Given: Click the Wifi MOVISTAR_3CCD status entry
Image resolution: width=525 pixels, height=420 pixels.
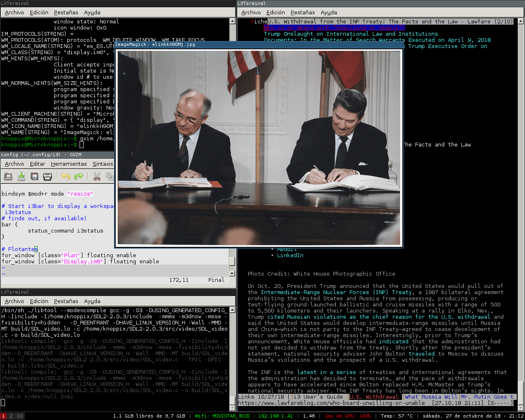Looking at the screenshot, I should pos(244,416).
